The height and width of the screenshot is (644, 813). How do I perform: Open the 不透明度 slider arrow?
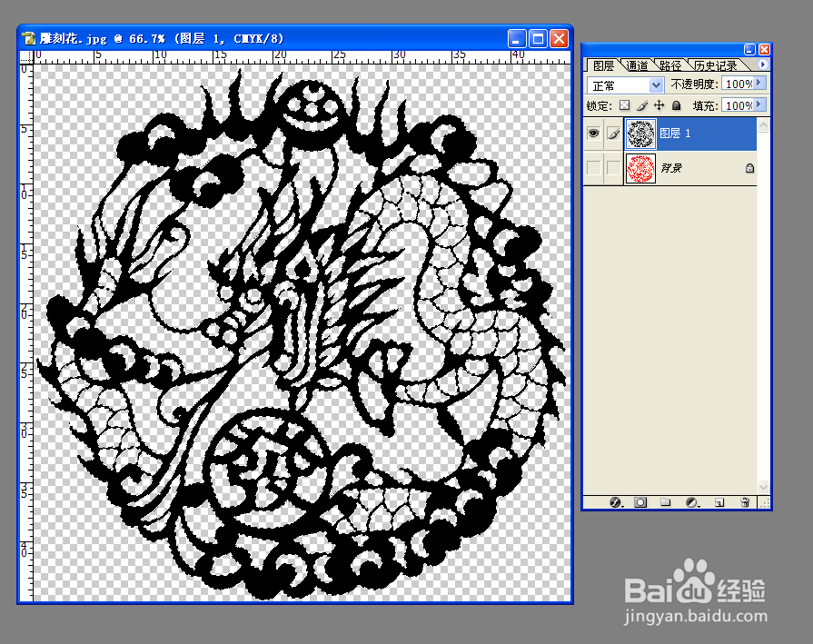coord(759,83)
